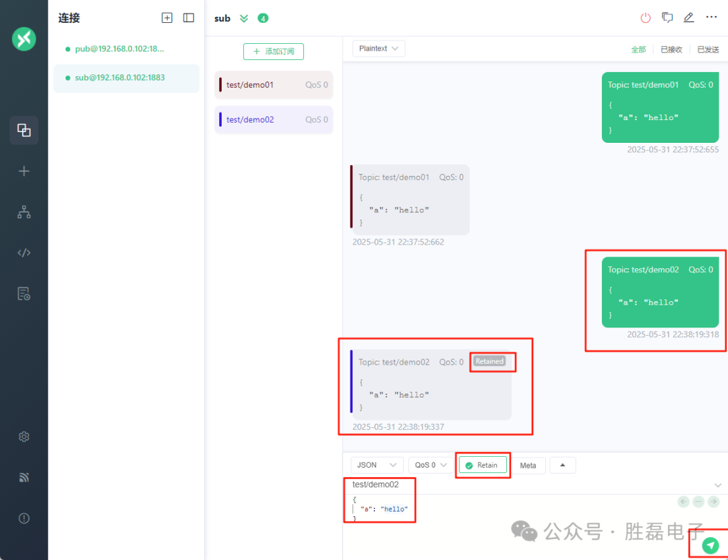The height and width of the screenshot is (560, 728).
Task: Disconnect using the red power icon
Action: point(645,18)
